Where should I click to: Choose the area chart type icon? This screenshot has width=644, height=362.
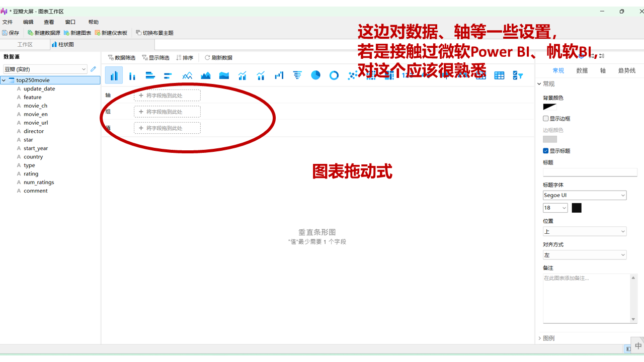(x=206, y=75)
